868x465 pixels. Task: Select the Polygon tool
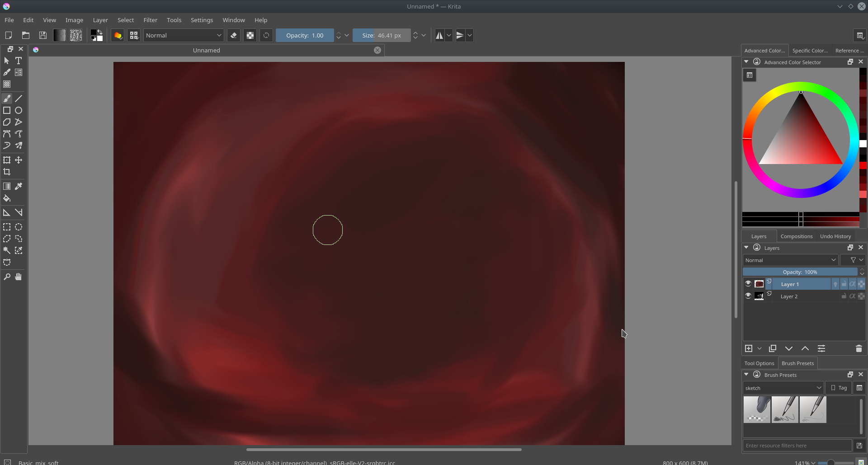(7, 122)
